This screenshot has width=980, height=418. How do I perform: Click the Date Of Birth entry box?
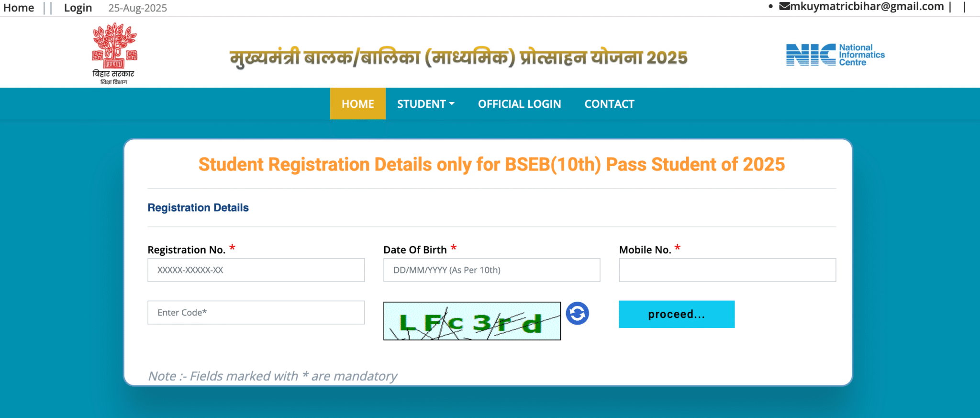coord(491,270)
